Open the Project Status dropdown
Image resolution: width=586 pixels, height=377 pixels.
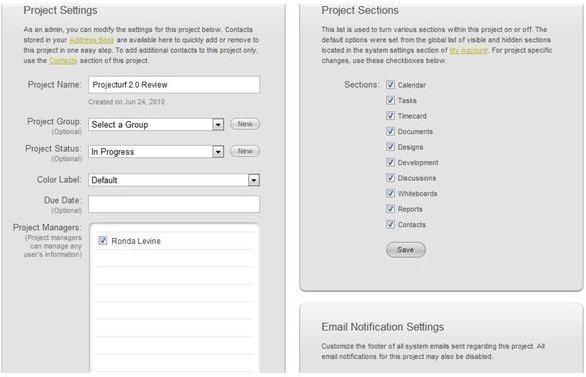(156, 152)
